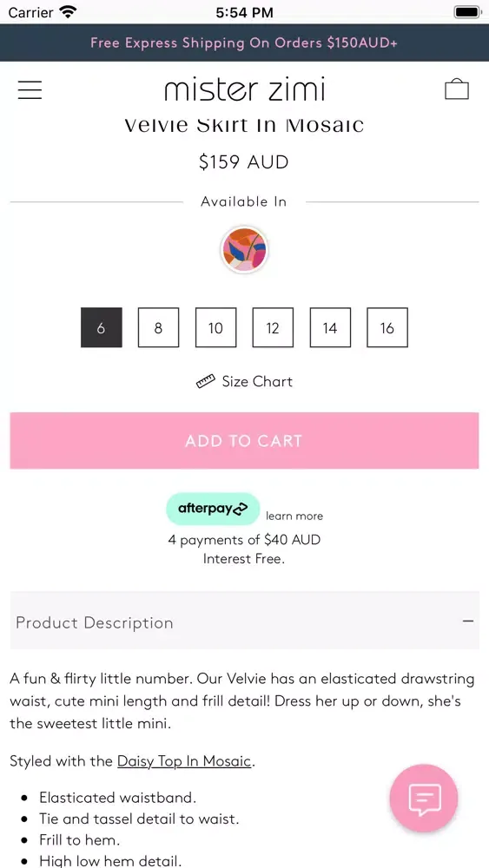
Task: Open the shopping bag cart icon
Action: [457, 89]
